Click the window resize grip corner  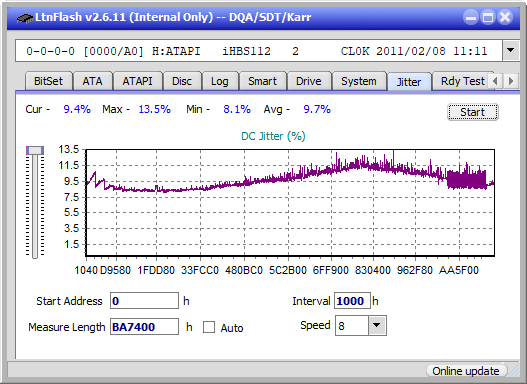(x=514, y=372)
